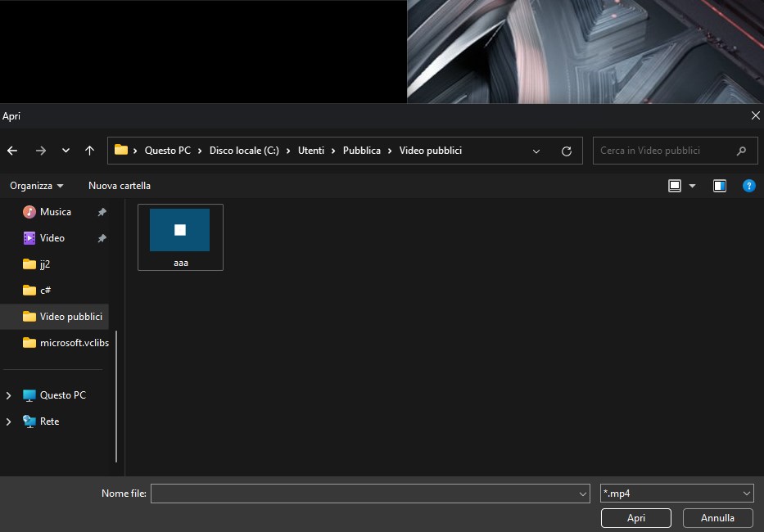Screen dimensions: 764x532
Task: Select the aaa video thumbnail
Action: 180,237
